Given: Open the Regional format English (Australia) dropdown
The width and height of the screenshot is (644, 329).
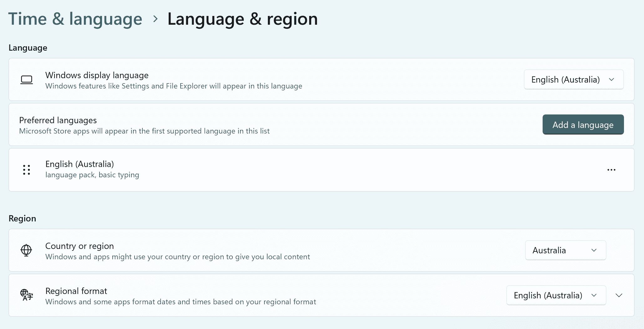Looking at the screenshot, I should [x=556, y=295].
